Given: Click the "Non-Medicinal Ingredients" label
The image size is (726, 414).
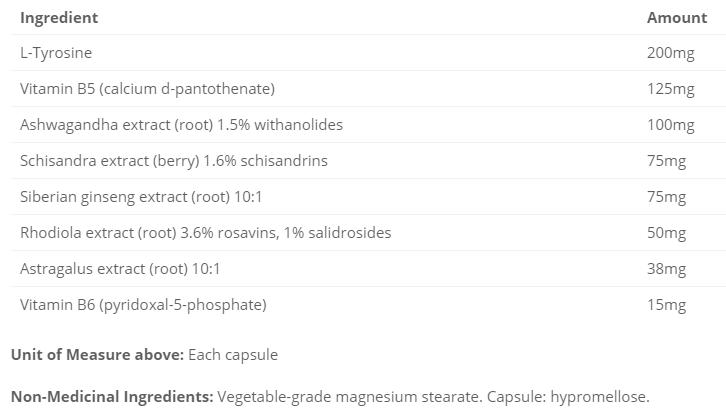Looking at the screenshot, I should point(112,396).
